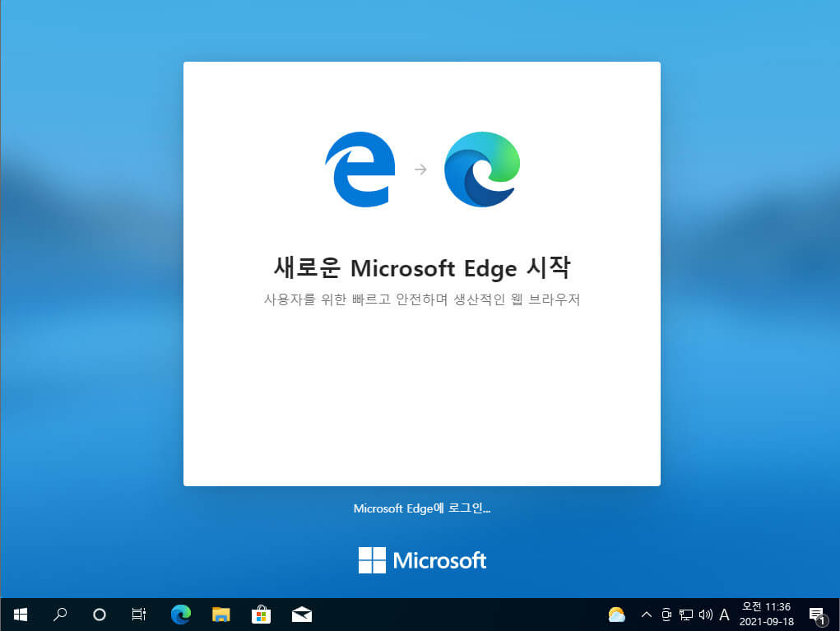Open the volume speaker control

click(x=706, y=615)
